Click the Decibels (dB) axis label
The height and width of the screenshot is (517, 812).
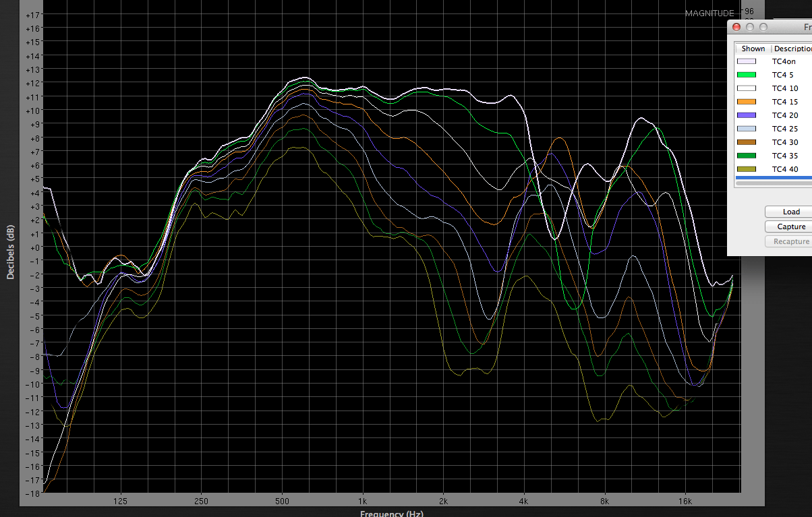point(10,251)
